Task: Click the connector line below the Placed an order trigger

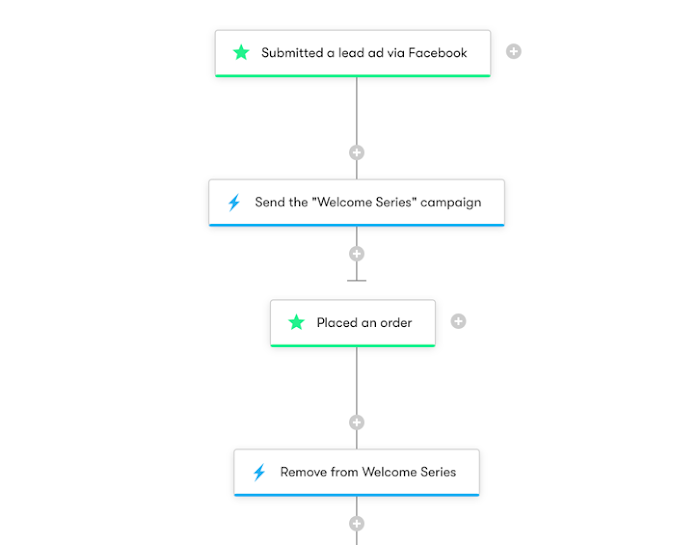Action: [x=357, y=381]
